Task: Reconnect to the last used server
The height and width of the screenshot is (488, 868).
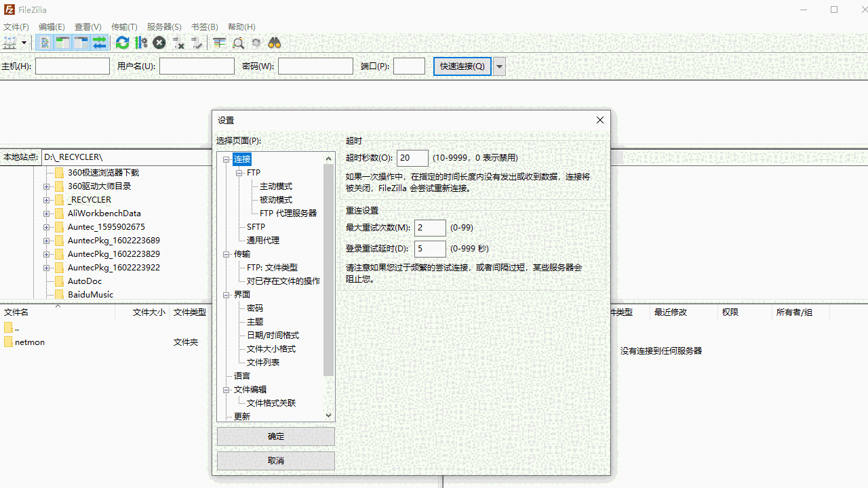Action: coord(197,43)
